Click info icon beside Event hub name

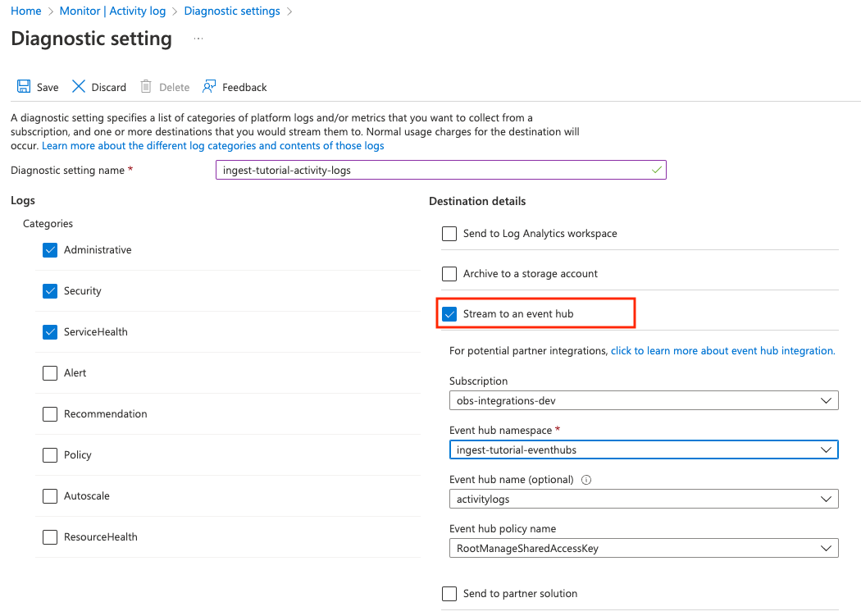click(x=586, y=480)
